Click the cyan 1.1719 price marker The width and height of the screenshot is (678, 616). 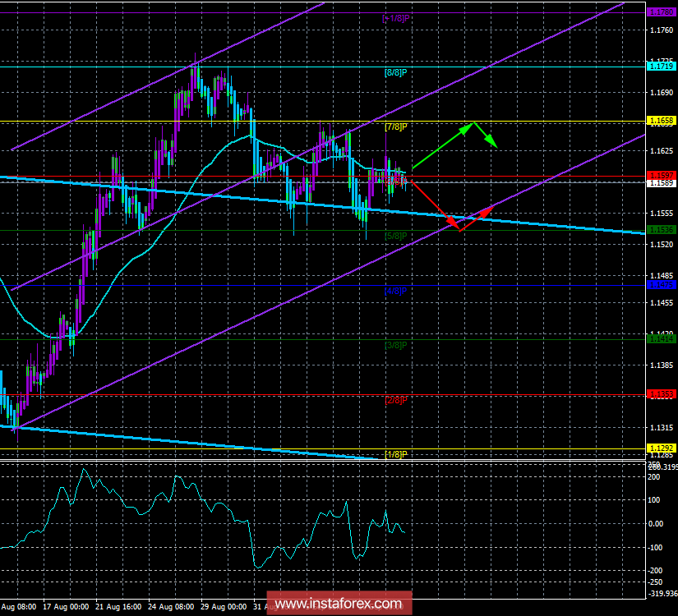(662, 66)
